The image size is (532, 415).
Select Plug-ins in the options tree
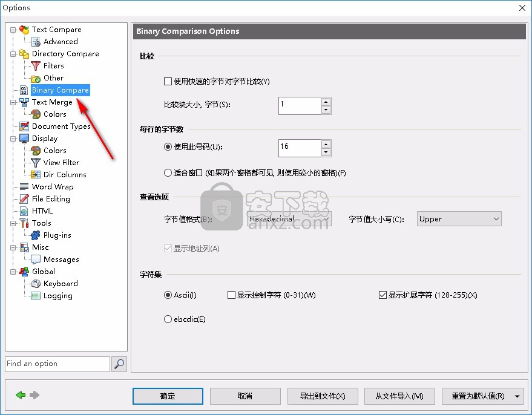click(x=57, y=235)
